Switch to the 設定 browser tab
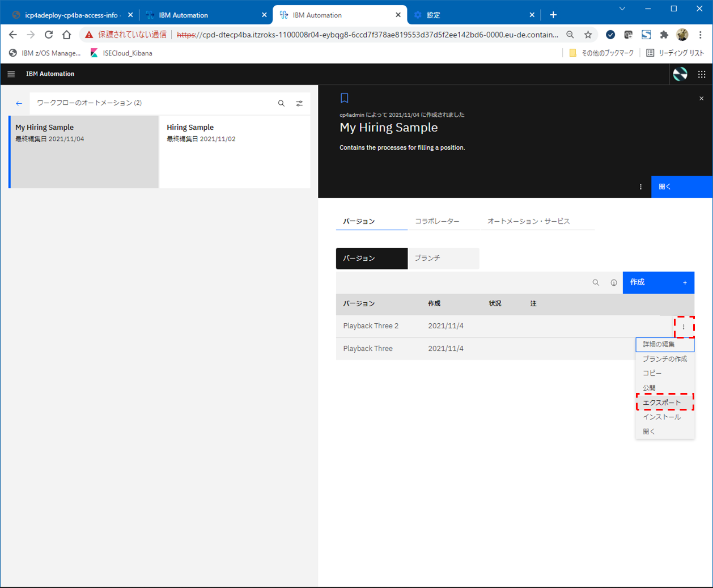Viewport: 713px width, 588px height. 474,15
